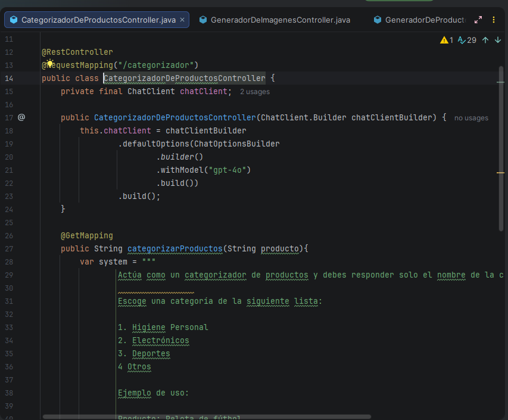Jump to previous problem with up arrow

485,41
